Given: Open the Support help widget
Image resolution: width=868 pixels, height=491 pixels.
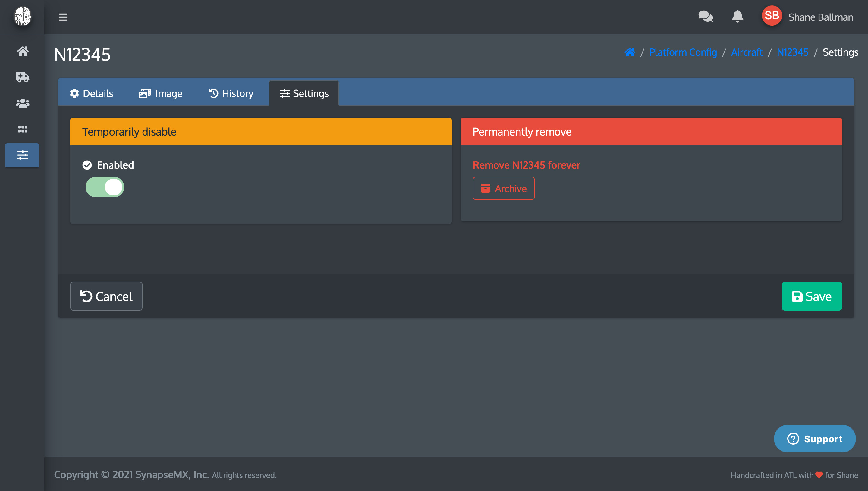Looking at the screenshot, I should point(814,438).
